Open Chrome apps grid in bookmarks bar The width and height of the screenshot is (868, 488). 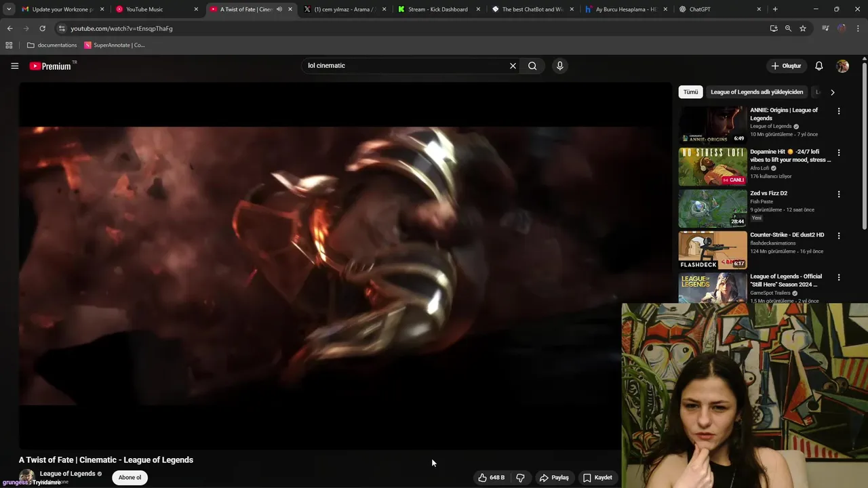click(9, 45)
